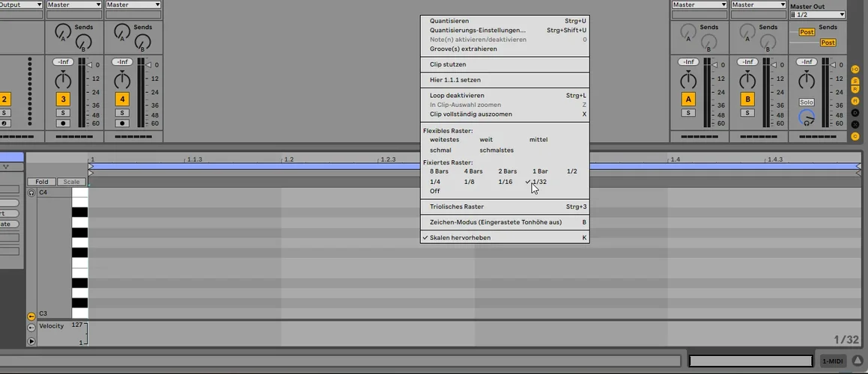Click the I-O section show/hide icon
Viewport: 868px width, 374px height.
coord(855,69)
